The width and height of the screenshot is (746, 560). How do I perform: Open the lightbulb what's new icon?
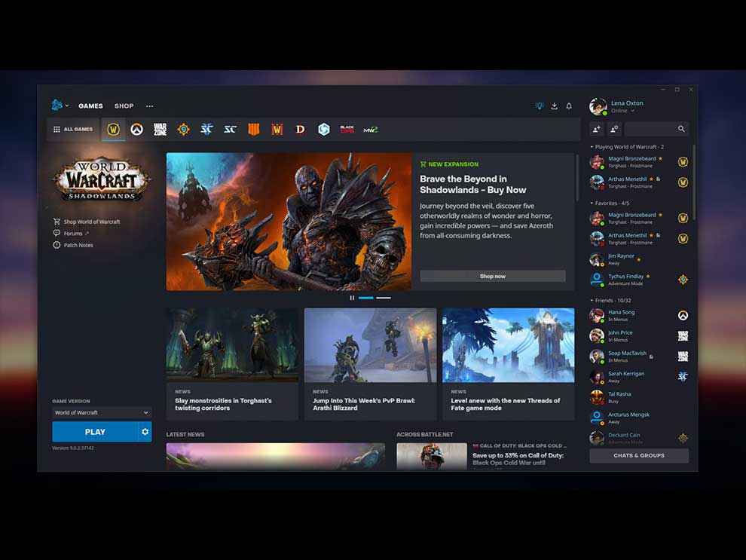point(539,106)
